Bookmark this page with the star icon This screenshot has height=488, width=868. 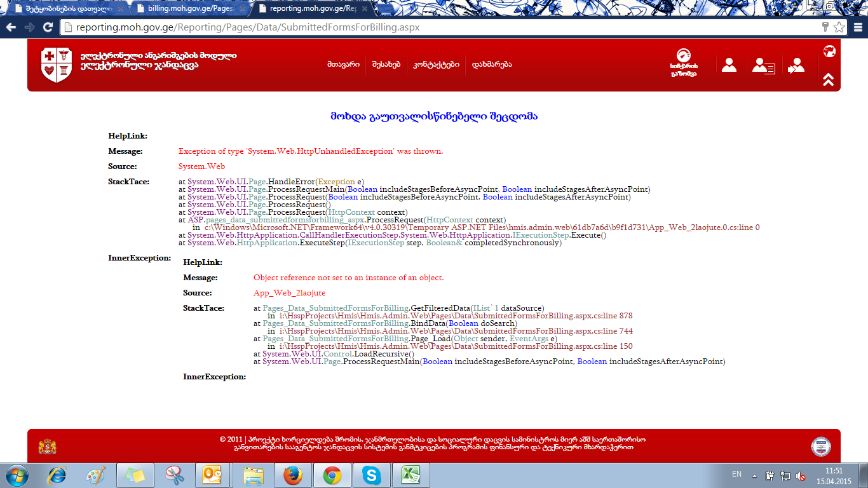(x=839, y=27)
